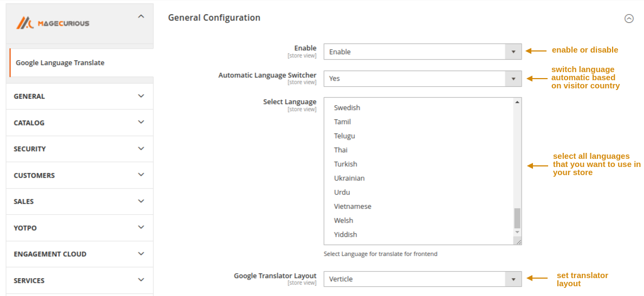
Task: Click the Select Language field label
Action: pyautogui.click(x=290, y=101)
